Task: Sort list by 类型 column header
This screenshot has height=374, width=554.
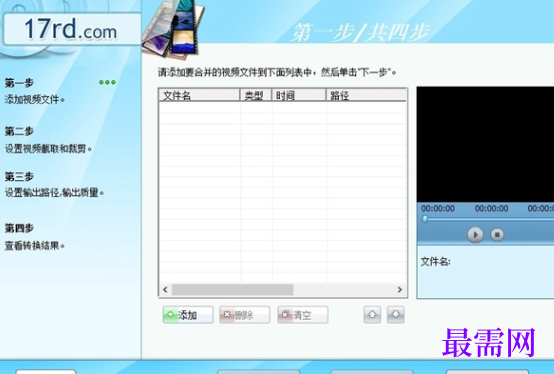Action: tap(256, 95)
